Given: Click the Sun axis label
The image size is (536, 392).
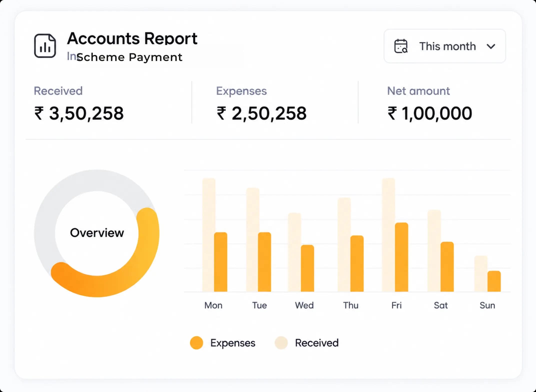Looking at the screenshot, I should point(487,305).
